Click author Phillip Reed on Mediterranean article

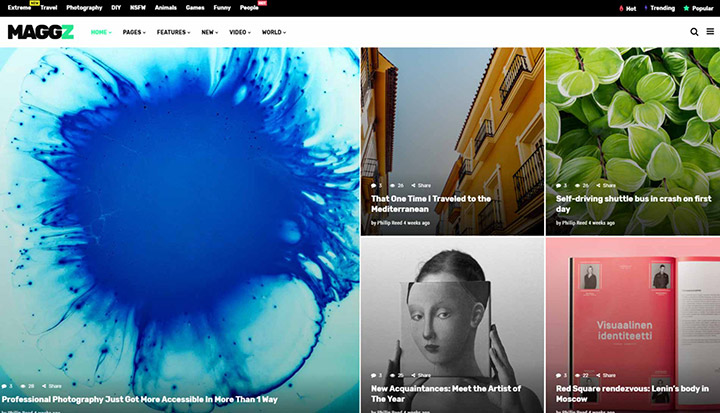pyautogui.click(x=389, y=223)
